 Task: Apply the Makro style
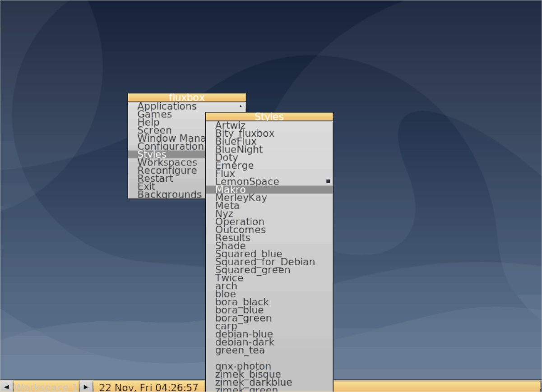click(x=231, y=189)
